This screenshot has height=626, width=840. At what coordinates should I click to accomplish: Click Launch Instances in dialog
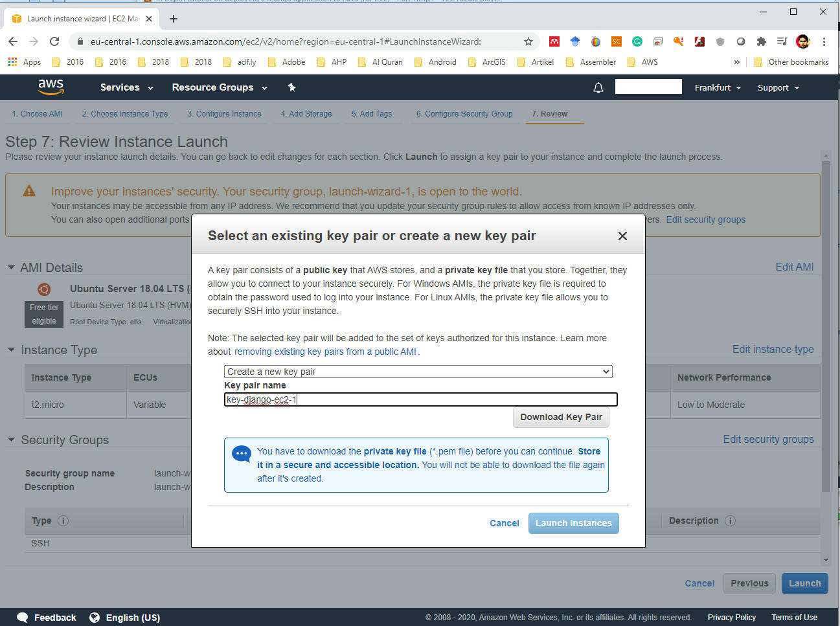tap(573, 523)
